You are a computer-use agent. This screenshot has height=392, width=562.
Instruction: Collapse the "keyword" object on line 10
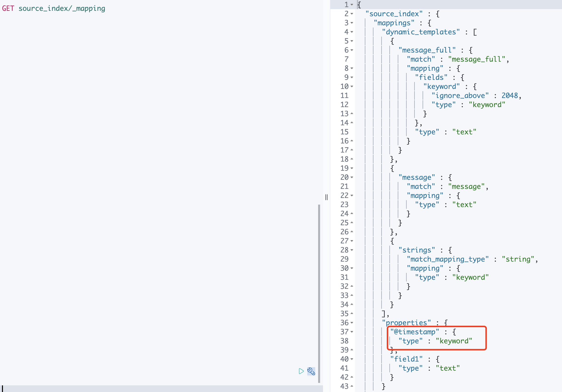[x=352, y=86]
